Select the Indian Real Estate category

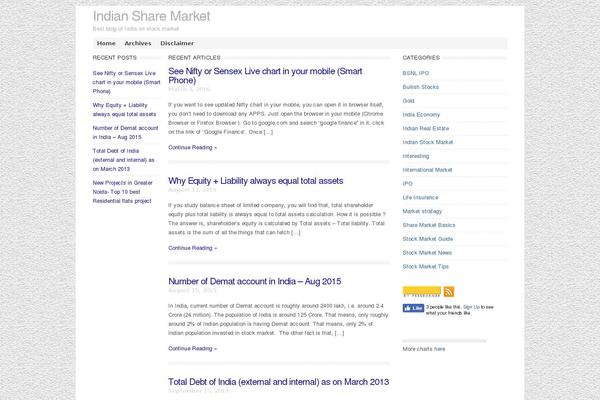426,128
